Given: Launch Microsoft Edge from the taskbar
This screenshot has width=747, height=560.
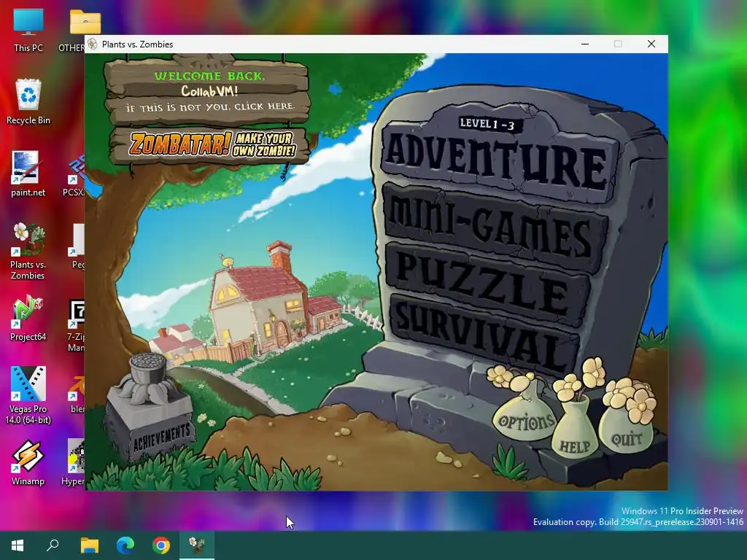Looking at the screenshot, I should (125, 545).
